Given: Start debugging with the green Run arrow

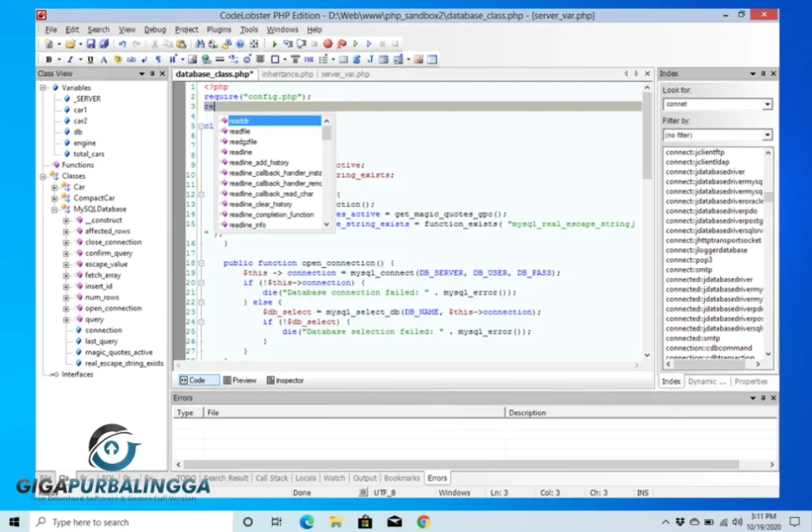Looking at the screenshot, I should [x=274, y=44].
